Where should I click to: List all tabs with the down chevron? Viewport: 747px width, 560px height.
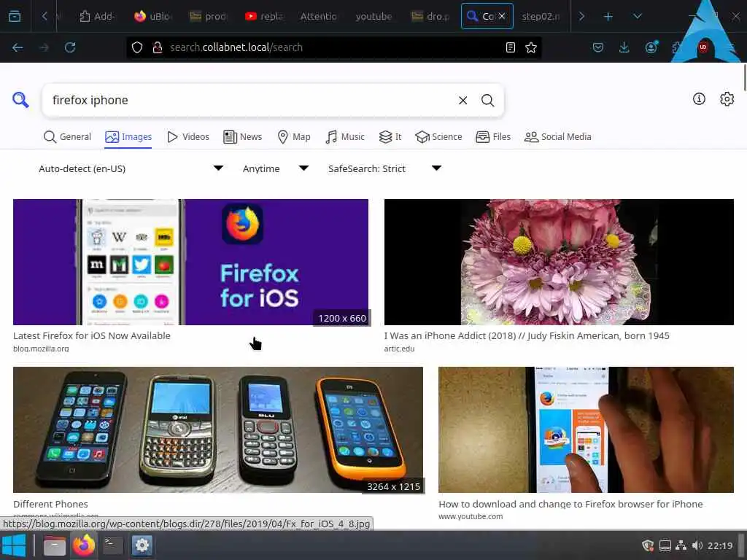click(x=637, y=17)
